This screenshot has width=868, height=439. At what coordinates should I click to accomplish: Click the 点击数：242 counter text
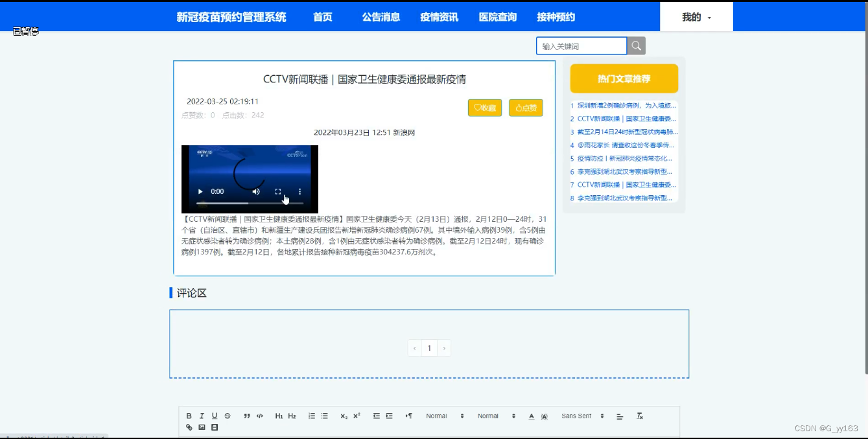click(243, 115)
